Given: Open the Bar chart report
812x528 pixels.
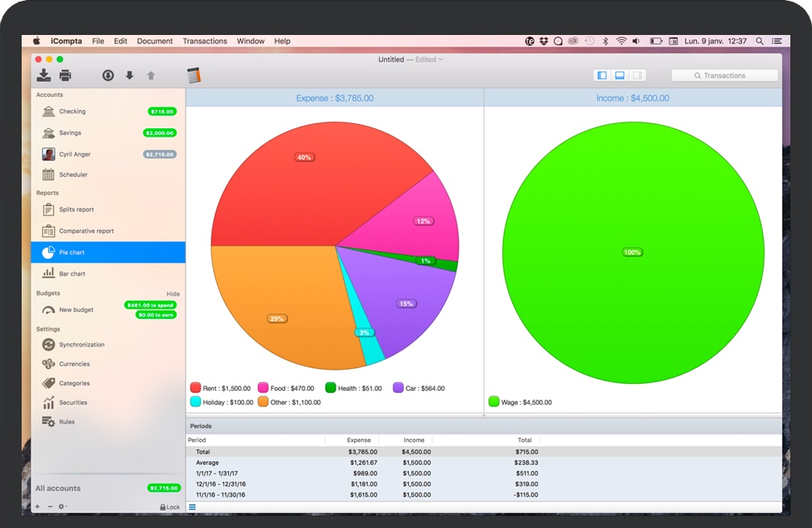Looking at the screenshot, I should tap(72, 274).
